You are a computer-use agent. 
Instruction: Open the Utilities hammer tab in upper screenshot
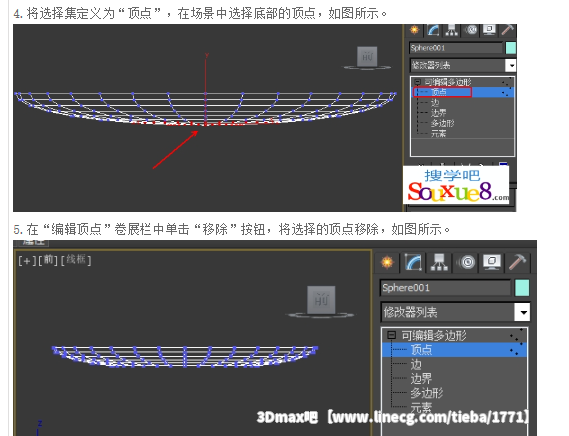pos(508,30)
